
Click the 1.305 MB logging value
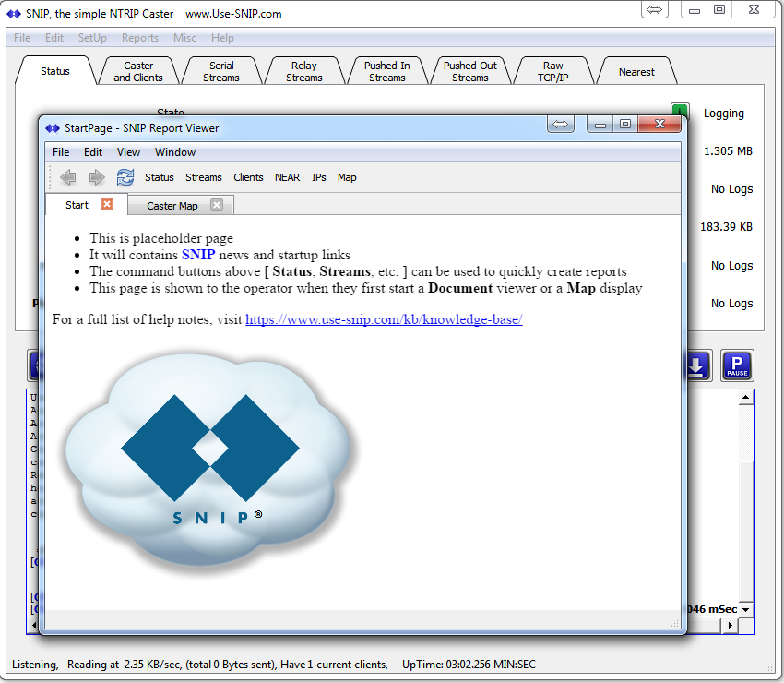coord(728,151)
